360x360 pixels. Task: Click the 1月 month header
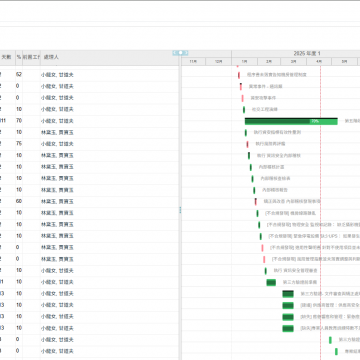[x=244, y=62]
